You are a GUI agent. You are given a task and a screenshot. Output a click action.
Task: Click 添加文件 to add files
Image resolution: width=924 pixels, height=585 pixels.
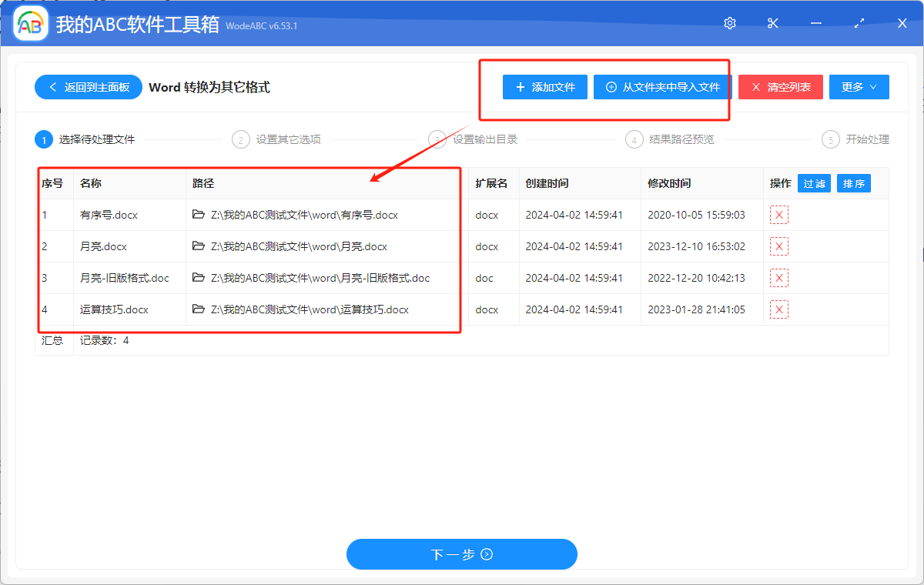[545, 87]
